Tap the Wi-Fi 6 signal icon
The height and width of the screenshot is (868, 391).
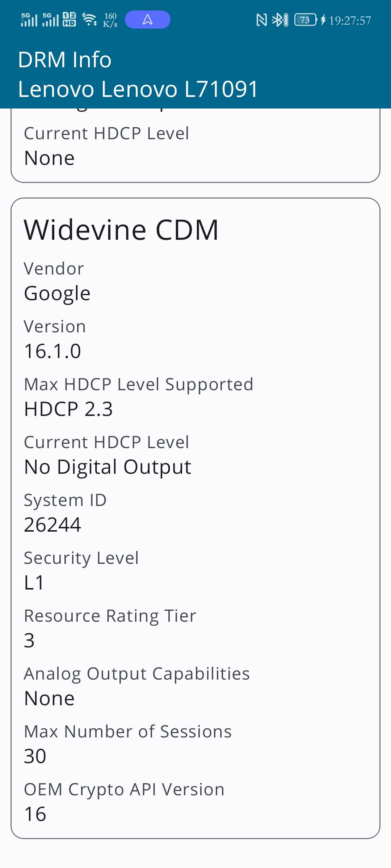point(89,20)
